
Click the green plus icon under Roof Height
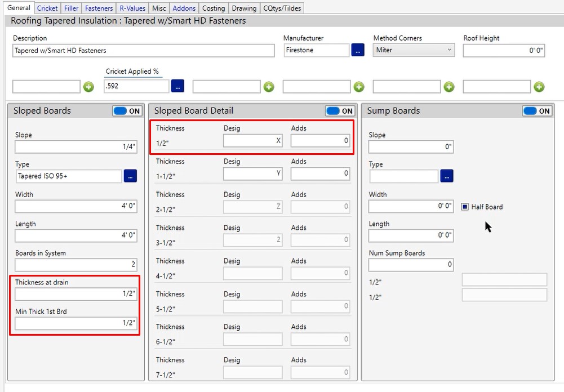pos(539,87)
